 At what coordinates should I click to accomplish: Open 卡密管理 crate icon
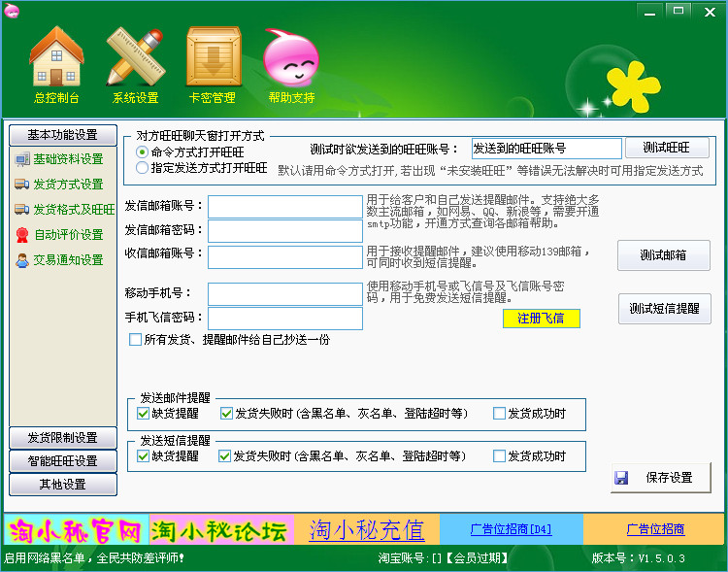(x=214, y=56)
